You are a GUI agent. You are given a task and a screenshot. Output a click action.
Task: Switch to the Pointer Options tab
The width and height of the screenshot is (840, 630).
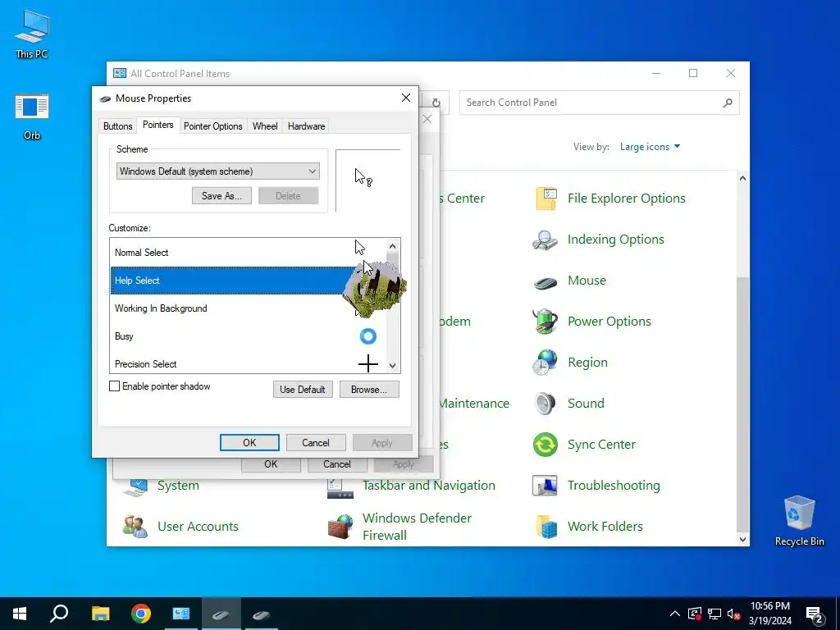(213, 126)
